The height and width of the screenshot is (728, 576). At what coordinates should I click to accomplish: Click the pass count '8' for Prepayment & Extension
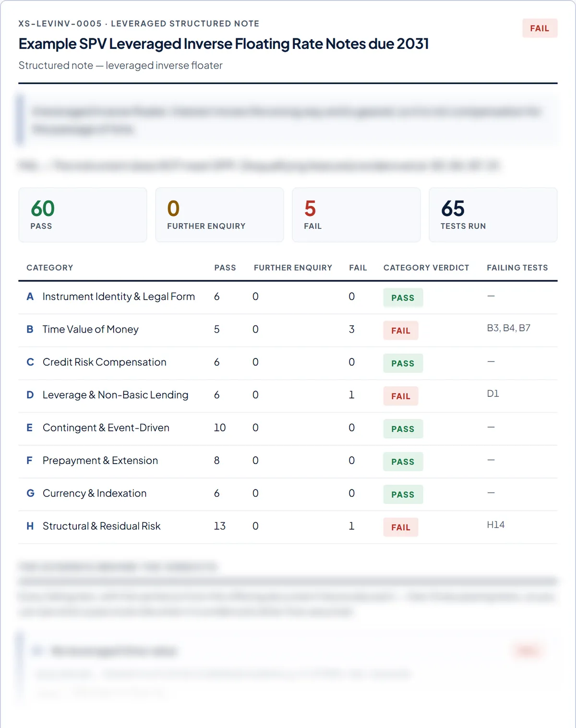tap(217, 461)
